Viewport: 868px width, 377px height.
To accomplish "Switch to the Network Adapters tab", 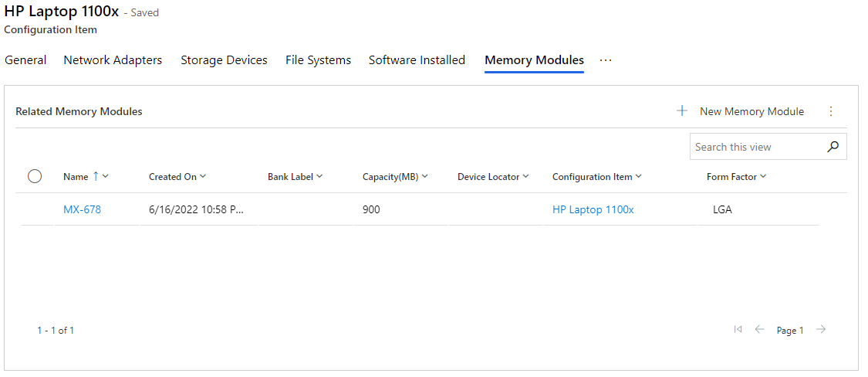I will pyautogui.click(x=113, y=60).
